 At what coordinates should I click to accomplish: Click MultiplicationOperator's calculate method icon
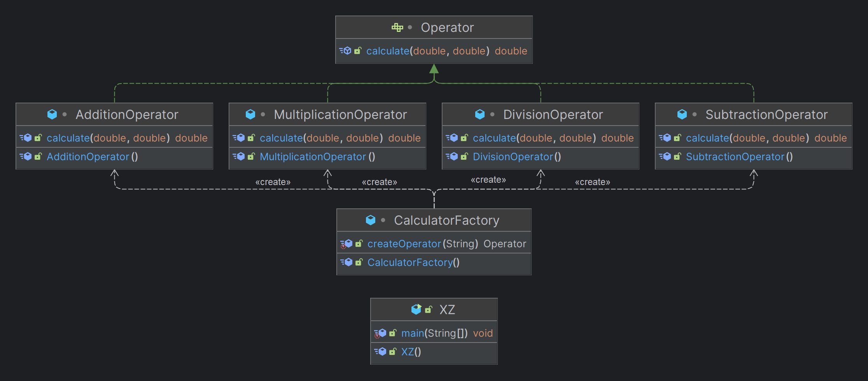click(239, 138)
